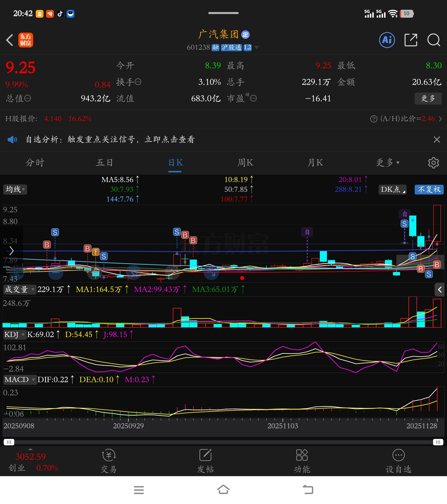Tap the speaker announcement icon
Screen dimensions: 447x504
pos(12,140)
